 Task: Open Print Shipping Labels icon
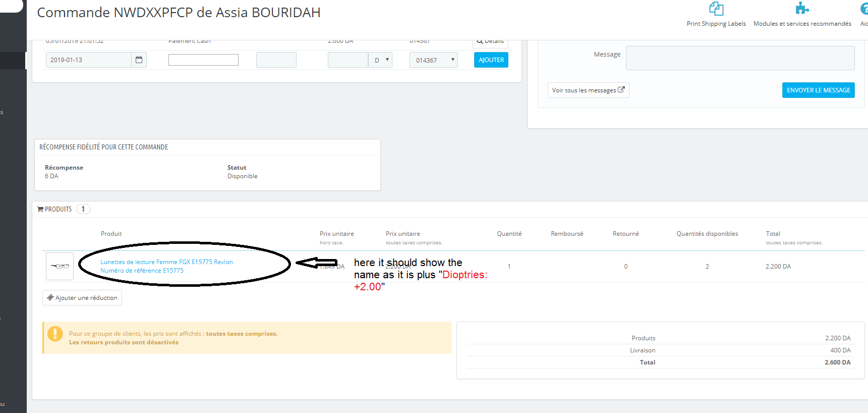pos(716,9)
